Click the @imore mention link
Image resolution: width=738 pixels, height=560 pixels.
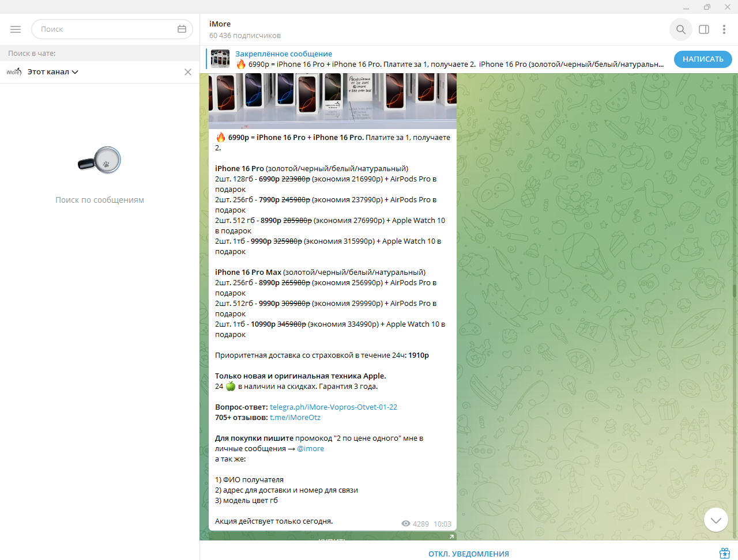click(x=310, y=449)
